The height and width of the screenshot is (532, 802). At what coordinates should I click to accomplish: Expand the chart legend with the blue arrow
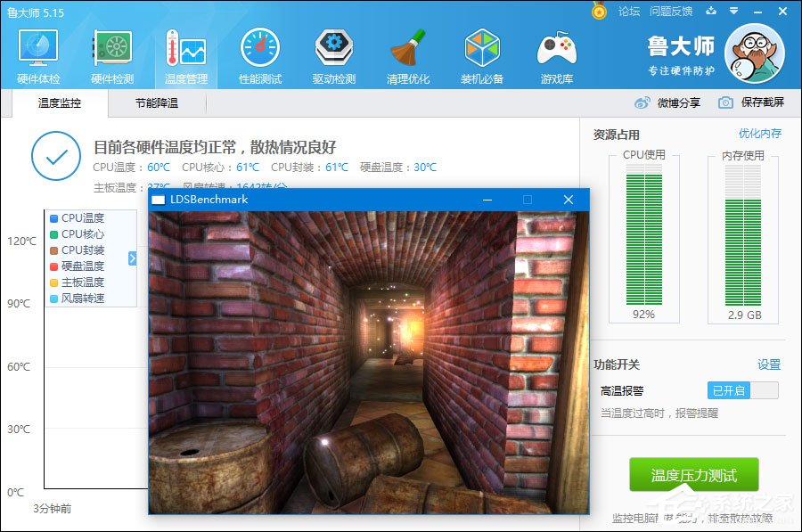[130, 258]
